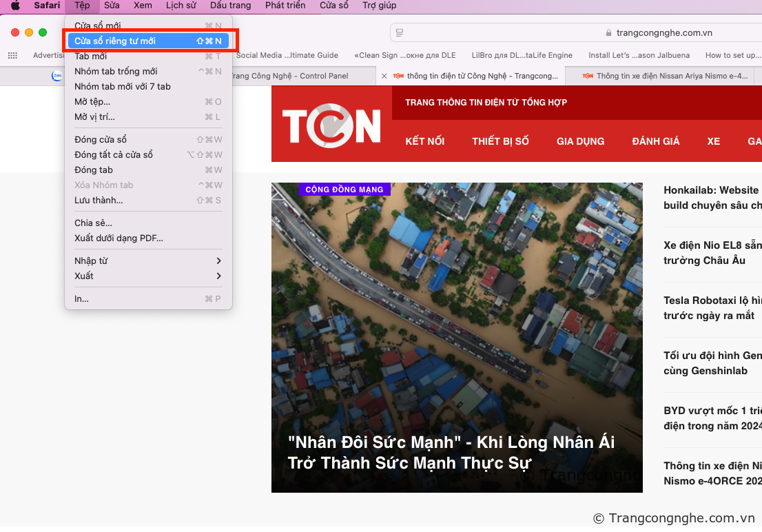The width and height of the screenshot is (762, 532).
Task: Go to the 'ĐÁNH GIÁ' section
Action: click(655, 141)
